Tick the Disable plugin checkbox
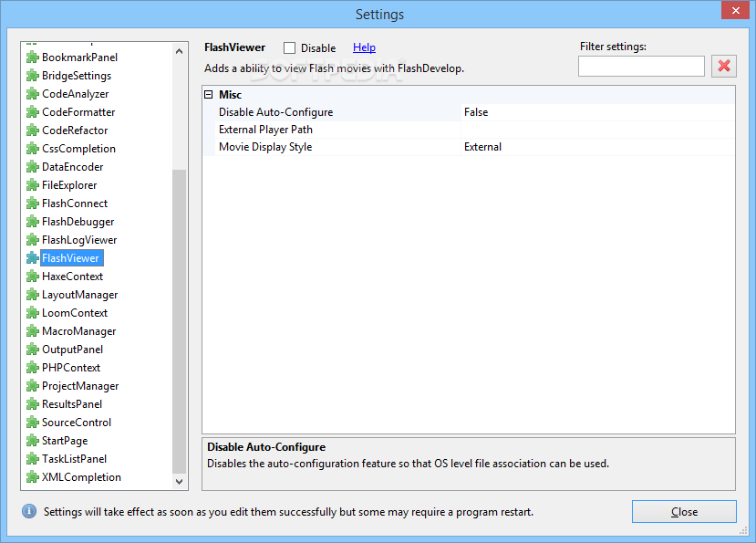The height and width of the screenshot is (543, 756). [289, 47]
